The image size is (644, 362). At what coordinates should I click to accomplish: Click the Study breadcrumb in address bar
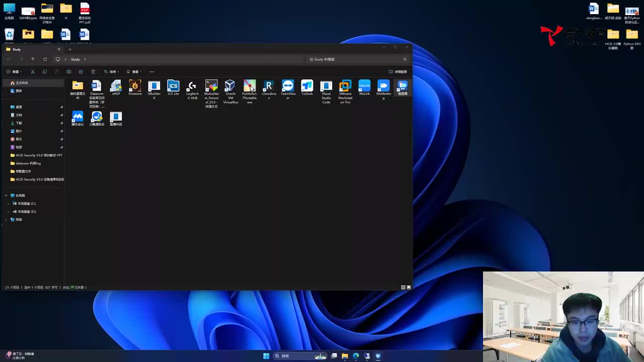[x=75, y=59]
